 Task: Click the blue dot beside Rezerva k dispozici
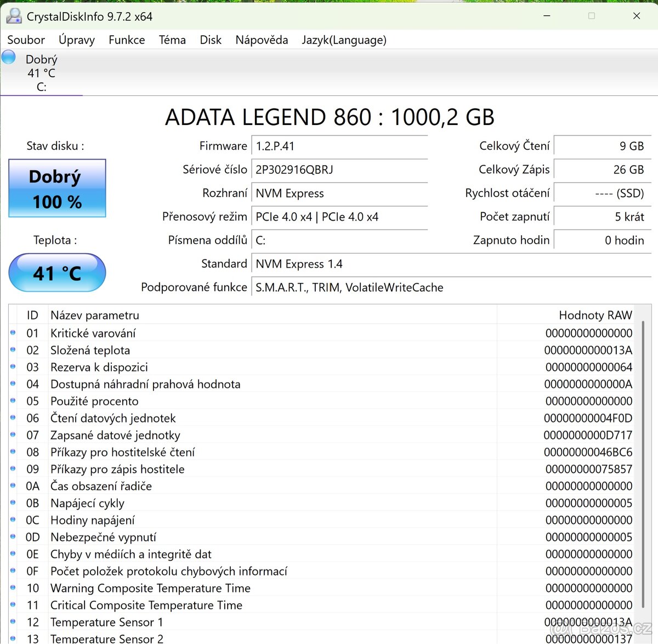click(13, 367)
